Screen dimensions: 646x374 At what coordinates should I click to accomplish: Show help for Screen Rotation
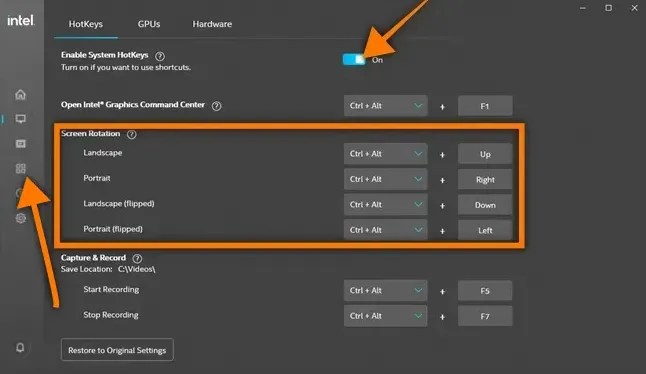click(131, 134)
